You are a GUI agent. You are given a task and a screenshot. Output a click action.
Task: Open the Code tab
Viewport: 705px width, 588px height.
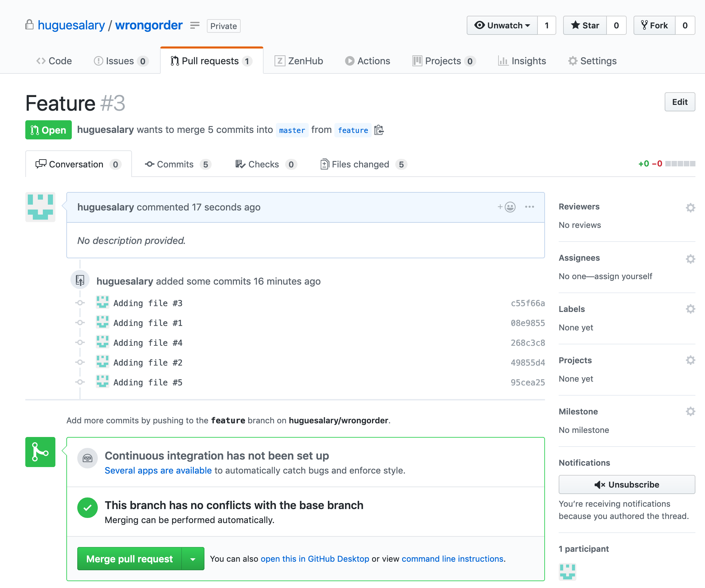54,61
